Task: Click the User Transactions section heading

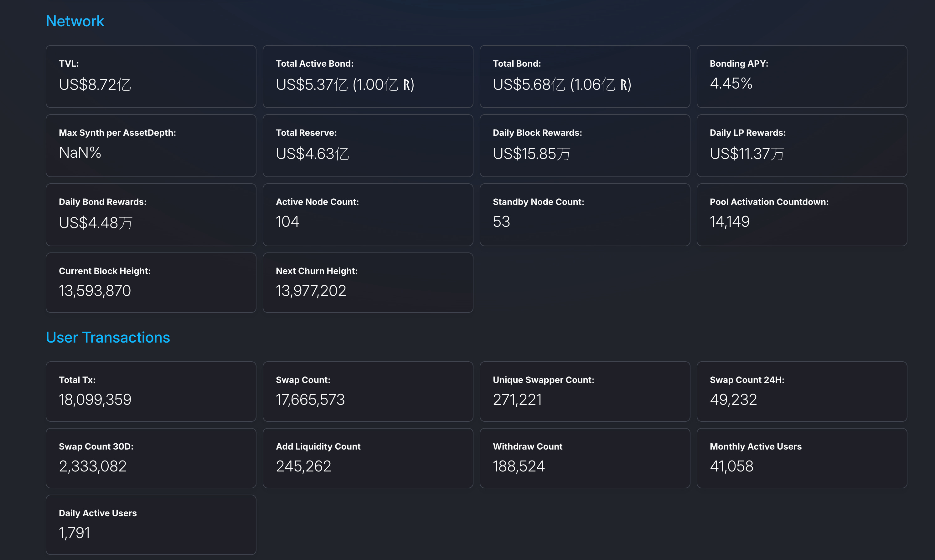Action: tap(108, 337)
